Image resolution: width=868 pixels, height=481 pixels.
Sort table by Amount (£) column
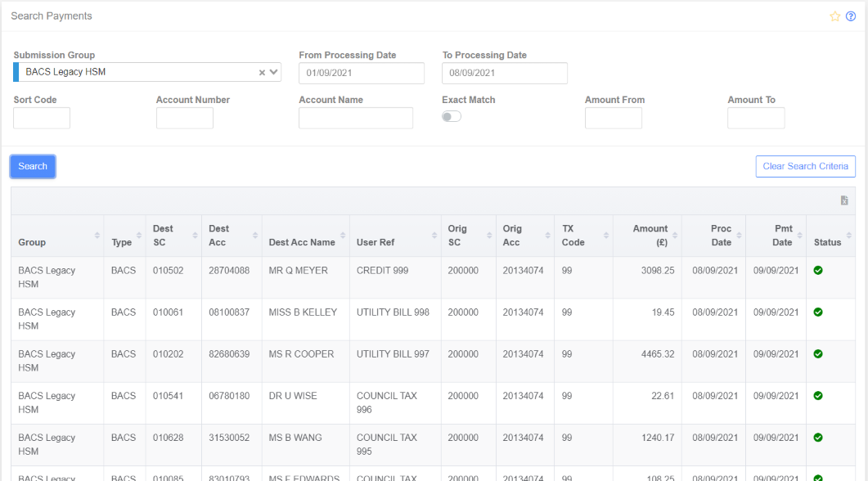tap(675, 236)
